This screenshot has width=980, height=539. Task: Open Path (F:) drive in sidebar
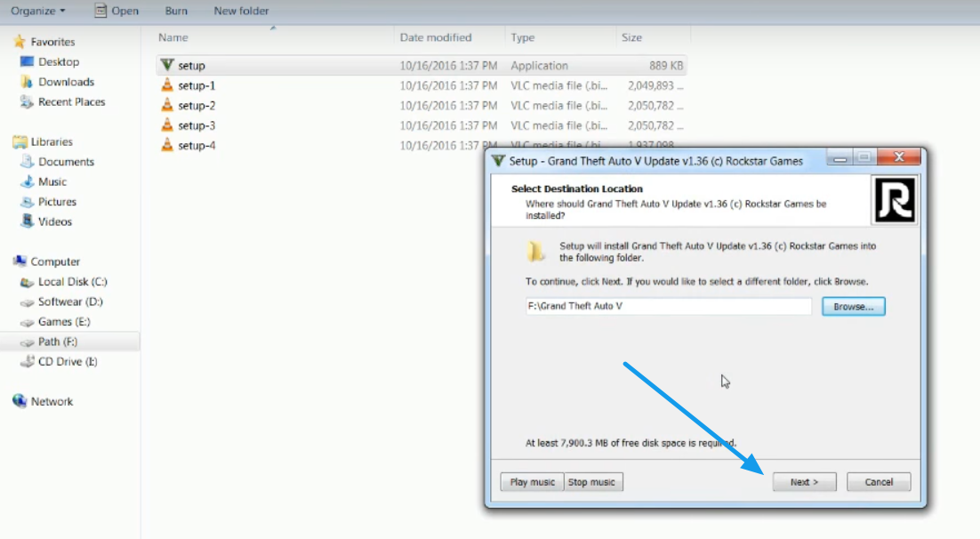point(58,342)
